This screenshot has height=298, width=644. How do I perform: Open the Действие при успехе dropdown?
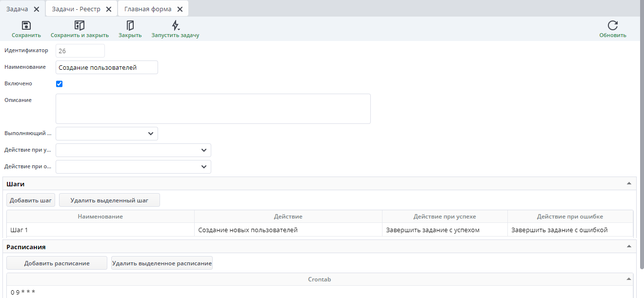click(133, 150)
